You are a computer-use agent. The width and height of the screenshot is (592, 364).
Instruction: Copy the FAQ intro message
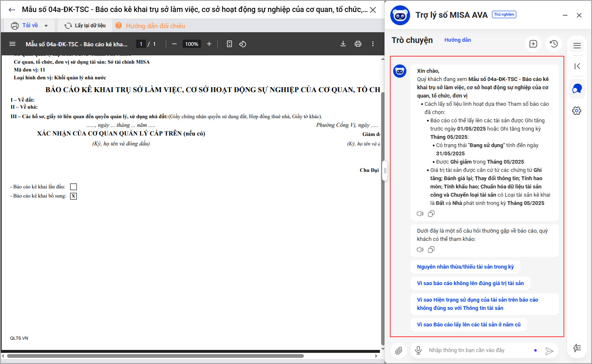431,250
